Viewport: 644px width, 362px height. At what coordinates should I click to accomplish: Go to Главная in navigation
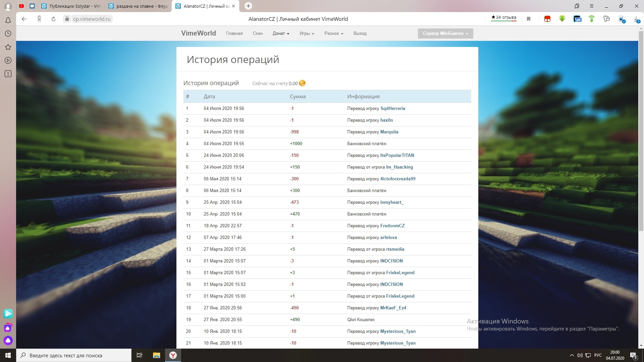(234, 34)
